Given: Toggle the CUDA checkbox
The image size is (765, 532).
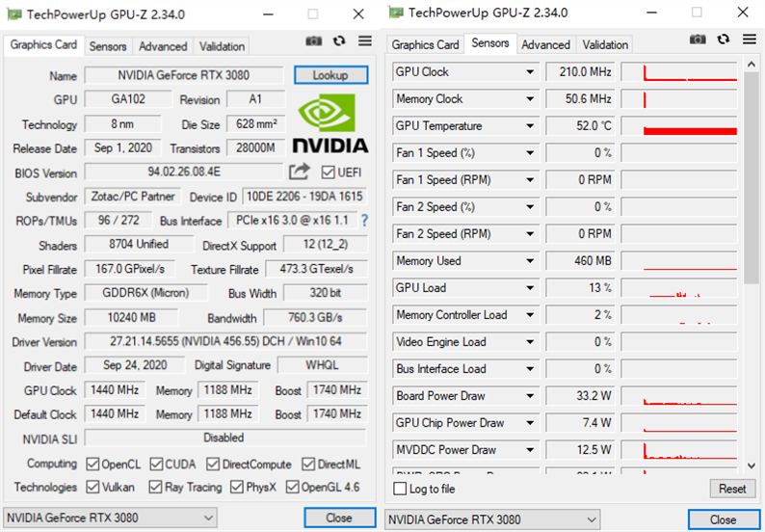Looking at the screenshot, I should (157, 465).
